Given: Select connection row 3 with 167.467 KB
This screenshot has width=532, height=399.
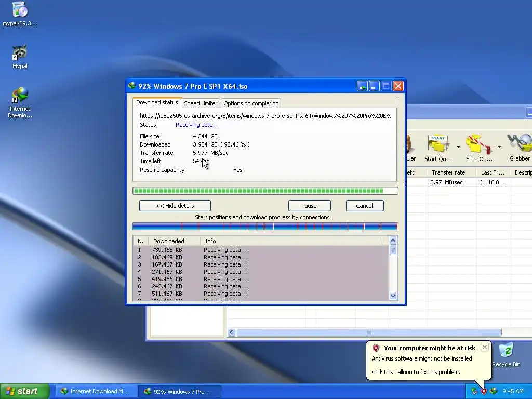Looking at the screenshot, I should pyautogui.click(x=261, y=264).
